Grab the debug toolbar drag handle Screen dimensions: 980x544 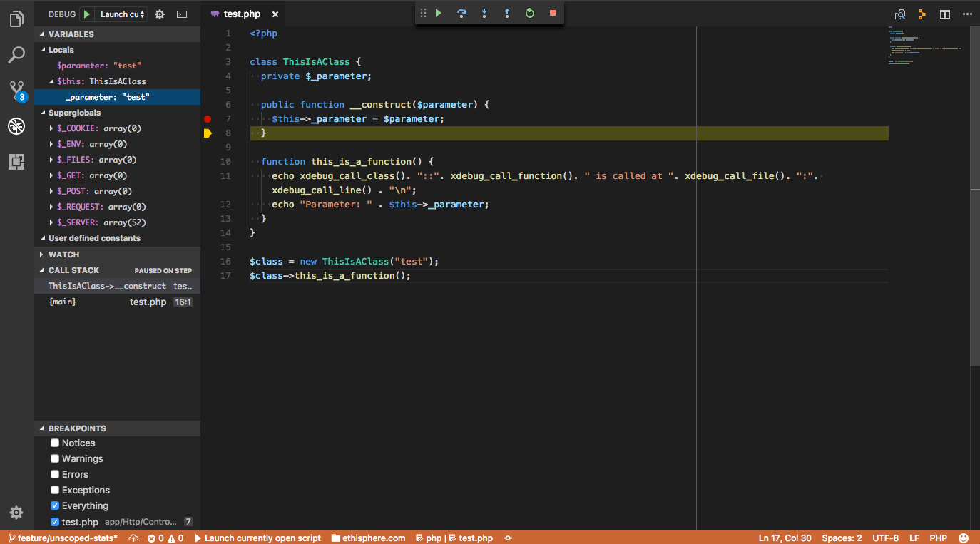point(423,13)
